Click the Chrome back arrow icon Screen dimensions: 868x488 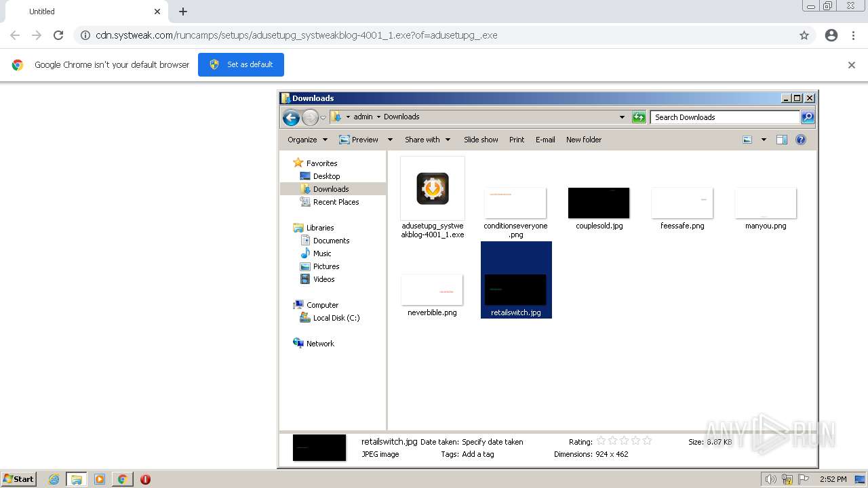(x=15, y=35)
